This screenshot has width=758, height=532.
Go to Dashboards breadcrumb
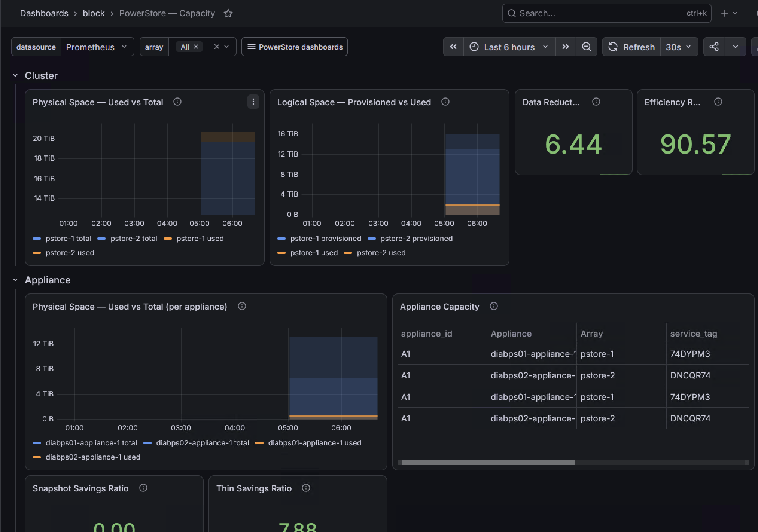tap(44, 13)
